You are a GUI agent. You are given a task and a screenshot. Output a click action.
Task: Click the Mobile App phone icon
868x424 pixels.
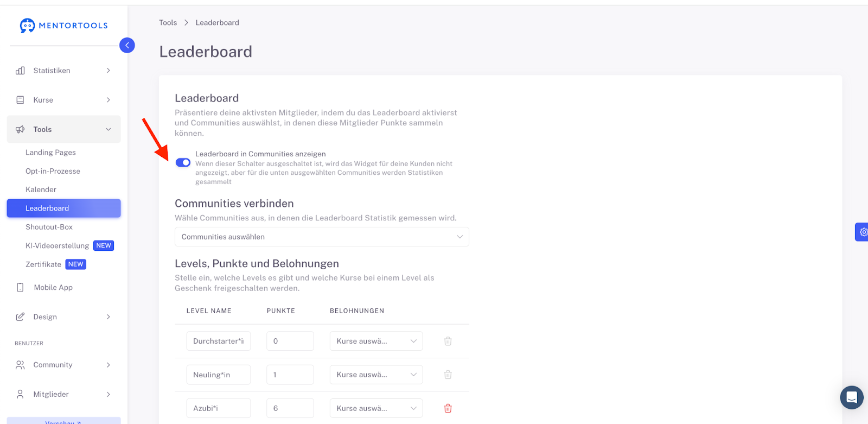point(20,287)
